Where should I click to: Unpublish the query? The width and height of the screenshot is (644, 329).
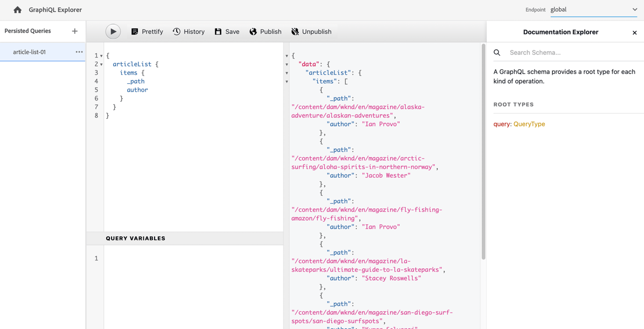click(x=311, y=32)
